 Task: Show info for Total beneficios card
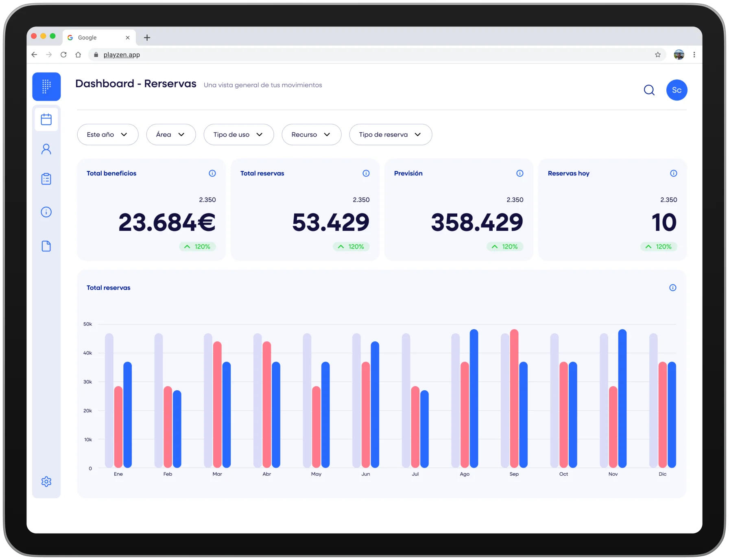[x=212, y=173]
